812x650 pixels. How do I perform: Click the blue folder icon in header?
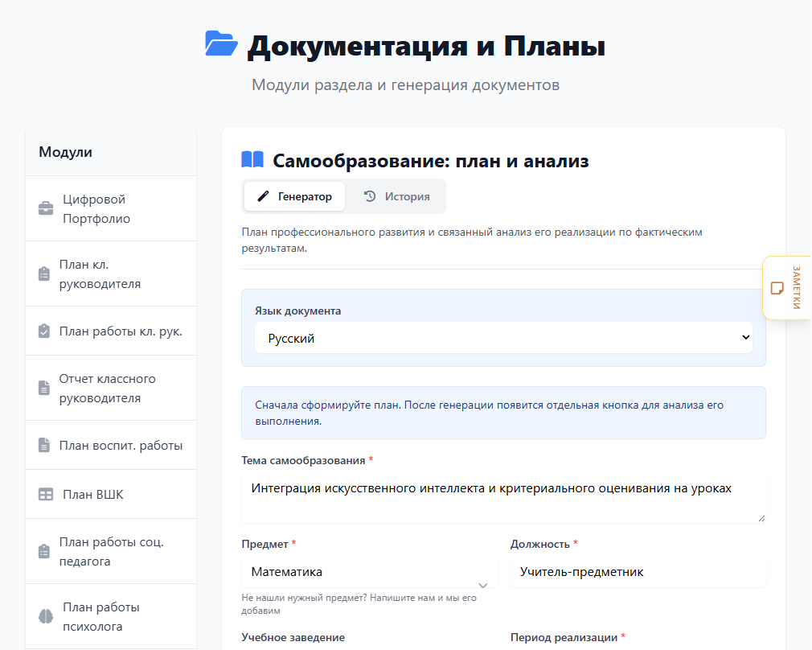pyautogui.click(x=221, y=43)
